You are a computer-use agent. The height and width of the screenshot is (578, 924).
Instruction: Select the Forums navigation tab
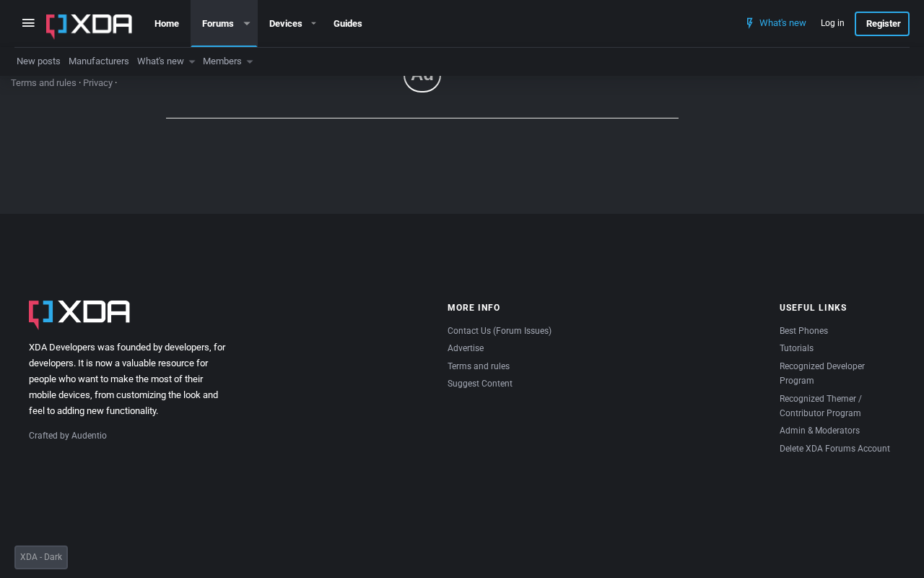coord(218,24)
